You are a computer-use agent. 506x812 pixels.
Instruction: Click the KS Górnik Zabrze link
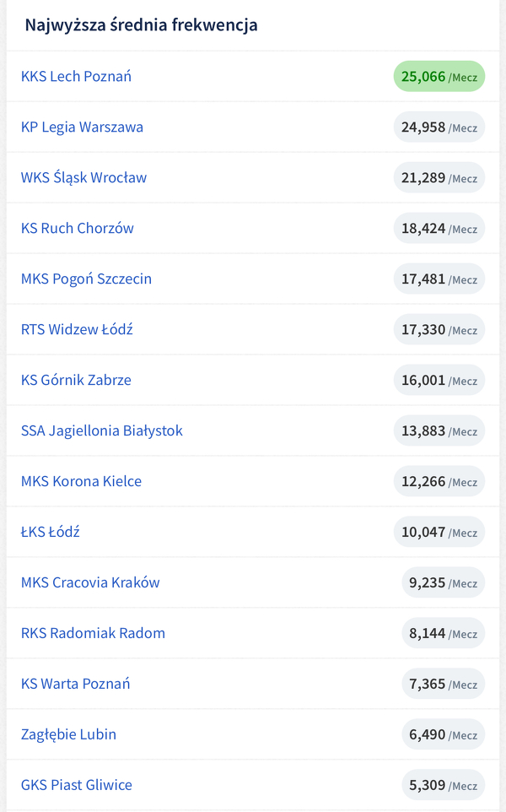click(76, 381)
